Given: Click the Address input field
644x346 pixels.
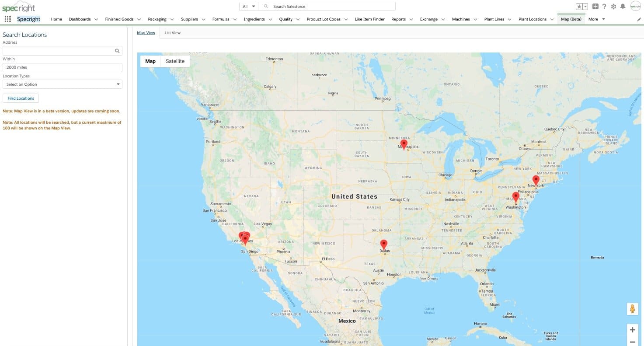Looking at the screenshot, I should (63, 51).
